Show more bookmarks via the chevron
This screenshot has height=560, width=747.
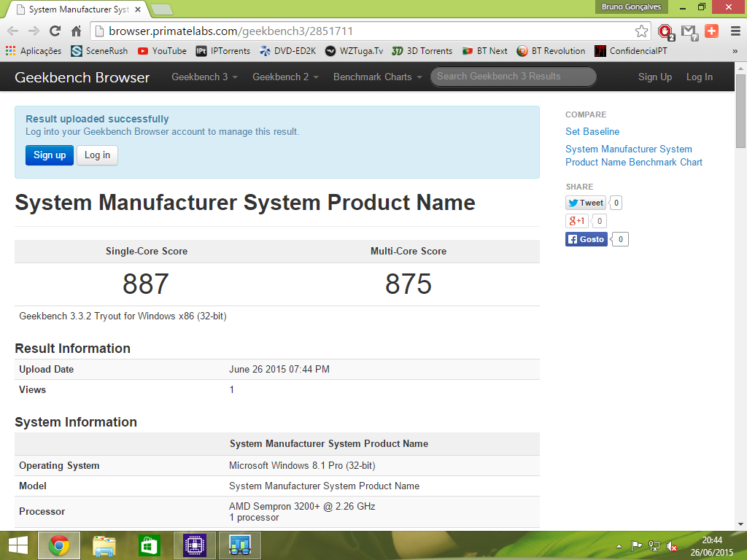tap(735, 51)
